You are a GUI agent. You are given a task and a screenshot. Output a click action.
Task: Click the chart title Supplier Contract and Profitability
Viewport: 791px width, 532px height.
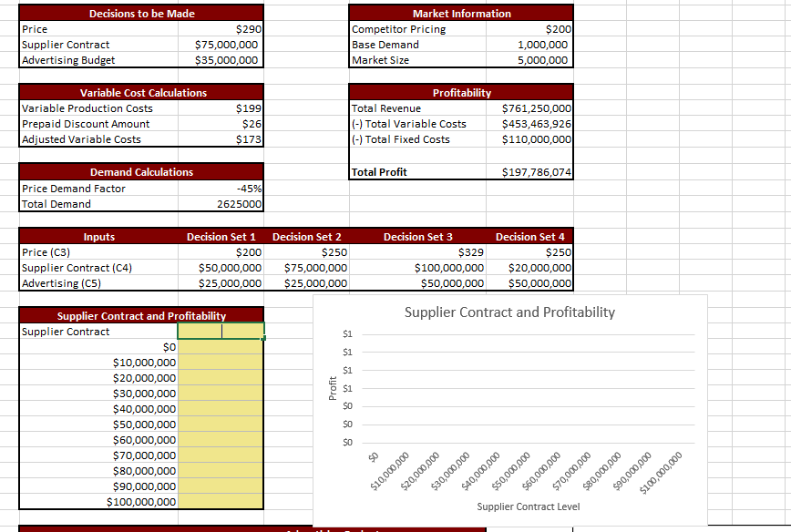pos(509,312)
